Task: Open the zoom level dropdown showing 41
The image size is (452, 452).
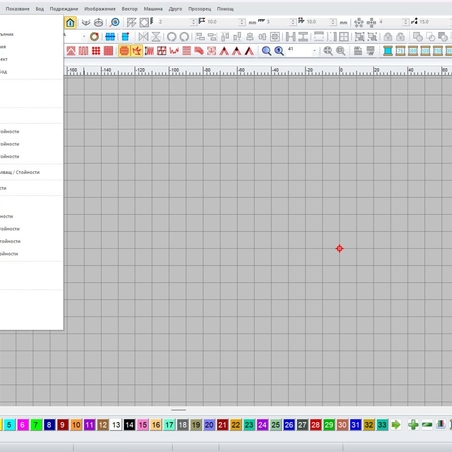Action: coord(314,51)
